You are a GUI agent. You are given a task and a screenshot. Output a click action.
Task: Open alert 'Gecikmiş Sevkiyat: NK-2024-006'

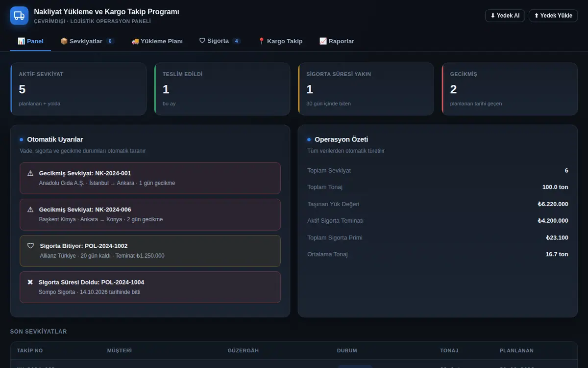coord(150,214)
